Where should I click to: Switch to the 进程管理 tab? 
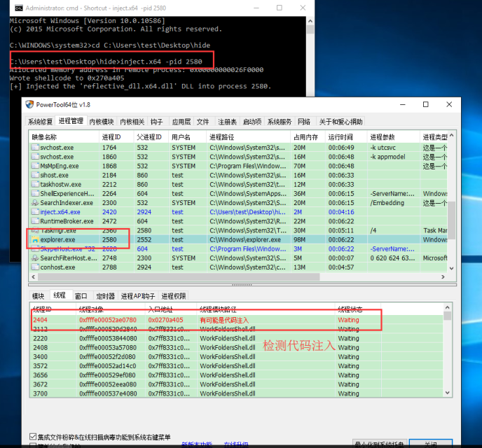tap(71, 121)
